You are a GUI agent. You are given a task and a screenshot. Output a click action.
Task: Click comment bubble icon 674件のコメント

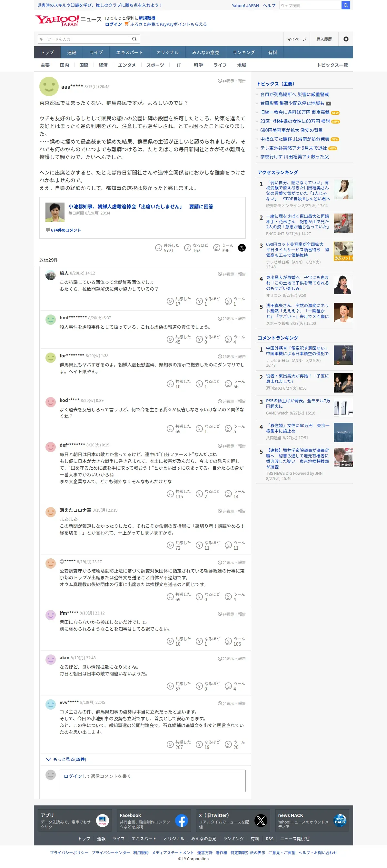(48, 230)
